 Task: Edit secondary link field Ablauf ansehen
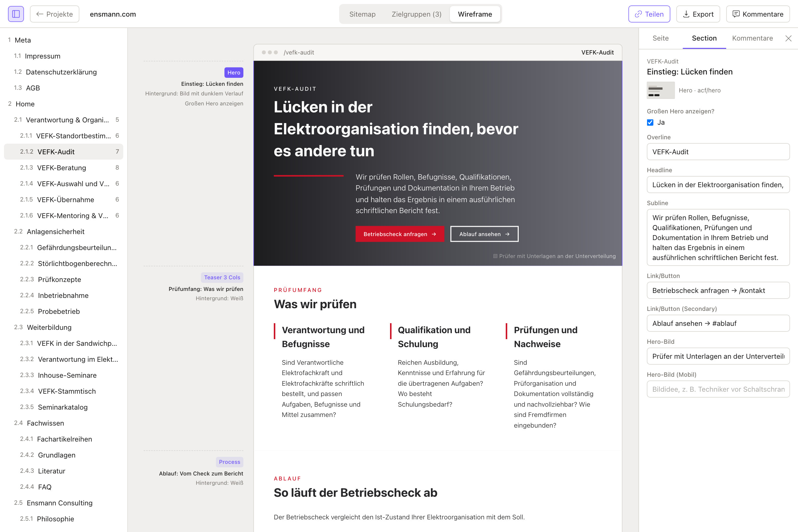coord(718,323)
